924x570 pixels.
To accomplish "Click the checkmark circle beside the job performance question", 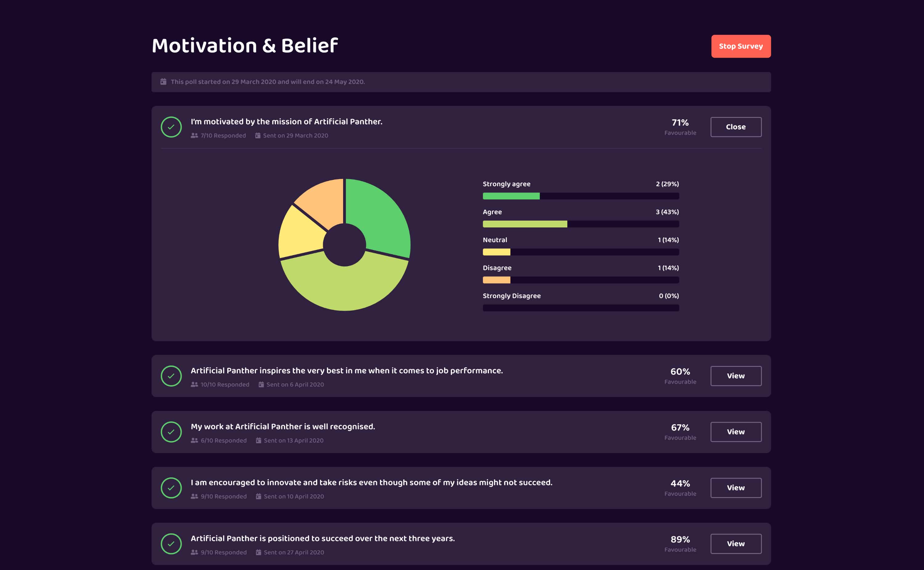I will coord(171,376).
